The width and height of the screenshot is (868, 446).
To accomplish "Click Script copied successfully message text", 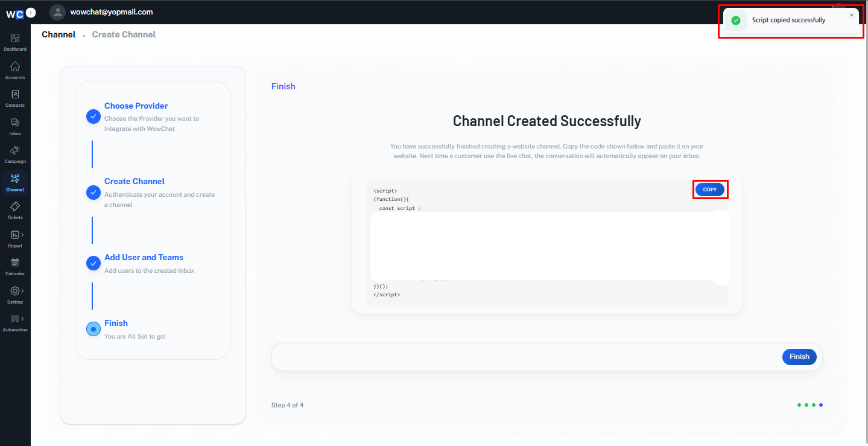I will pyautogui.click(x=788, y=20).
